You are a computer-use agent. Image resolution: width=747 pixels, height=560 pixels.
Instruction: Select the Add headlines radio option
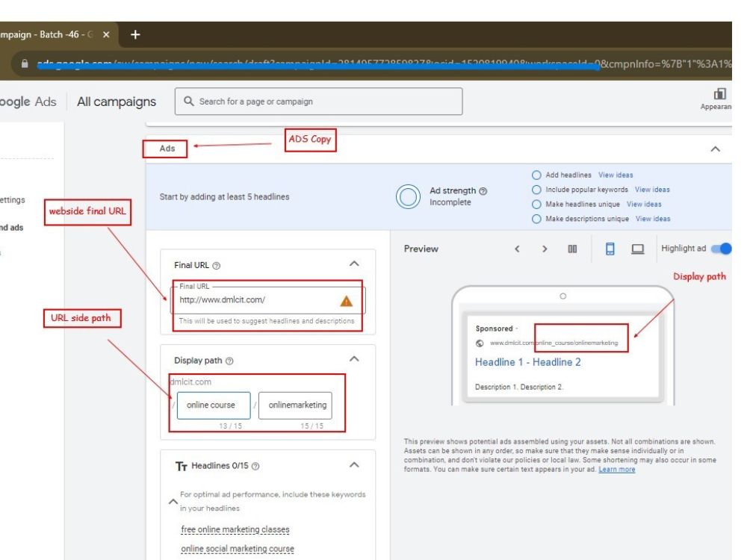(536, 175)
